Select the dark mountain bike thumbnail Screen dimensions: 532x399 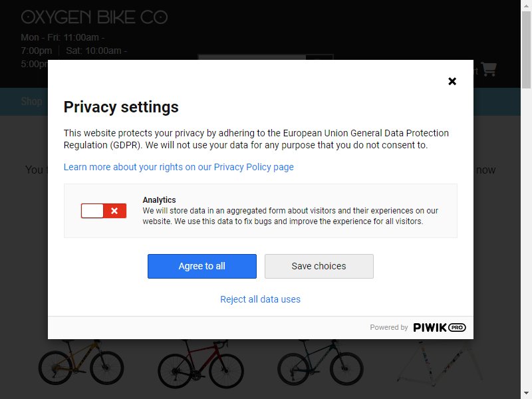click(x=321, y=362)
